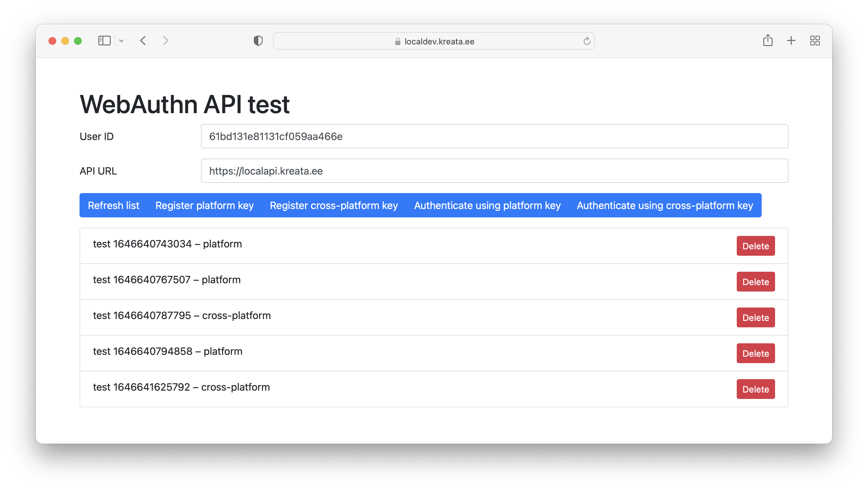Toggle the Safari sidebar icon
This screenshot has width=868, height=491.
click(104, 41)
